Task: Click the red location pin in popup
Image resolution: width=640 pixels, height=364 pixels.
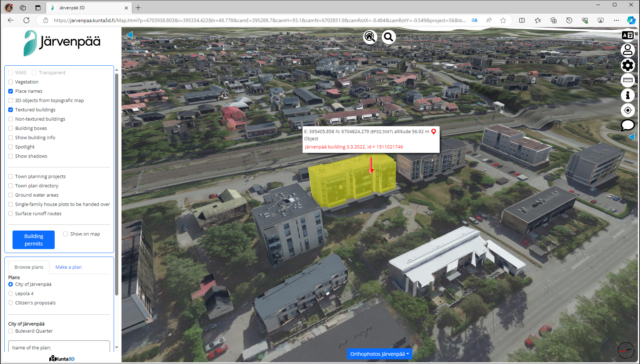Action: 433,132
